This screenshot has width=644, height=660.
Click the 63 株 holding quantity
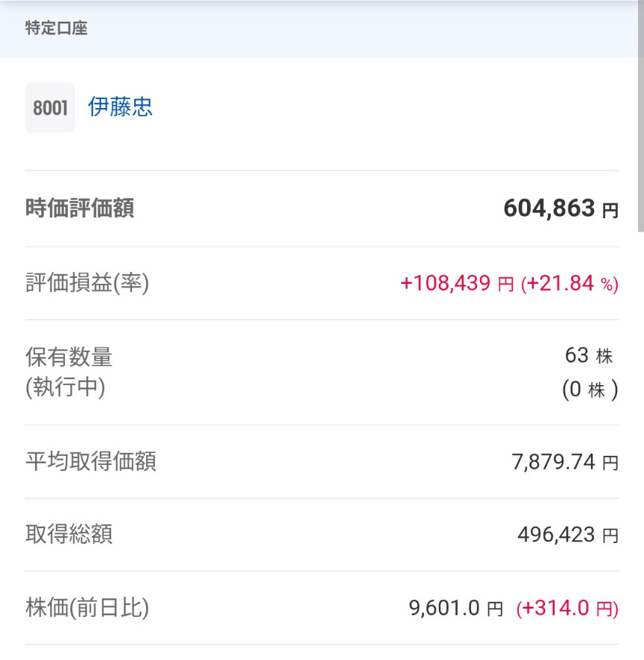coord(589,355)
